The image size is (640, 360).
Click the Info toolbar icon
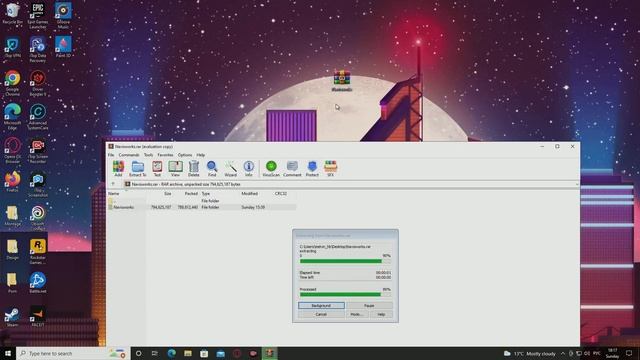249,168
